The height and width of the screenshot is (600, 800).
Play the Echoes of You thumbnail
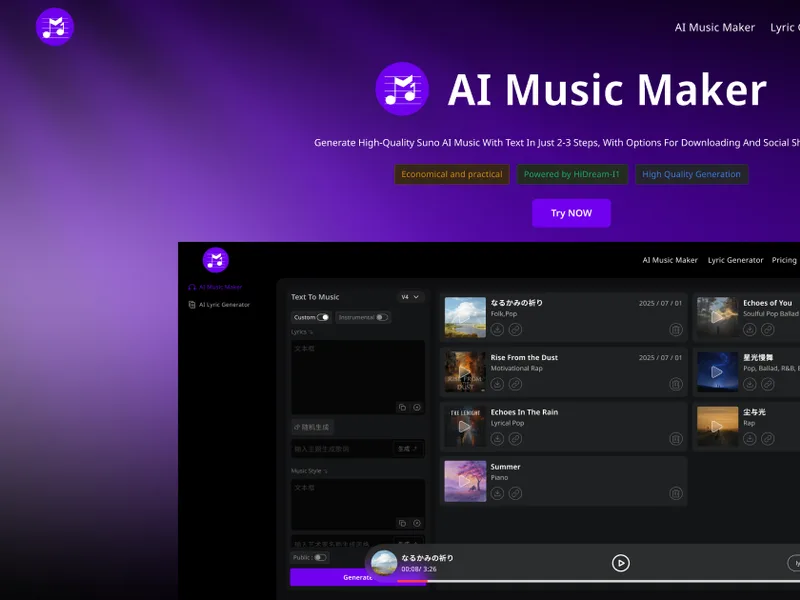pos(717,317)
